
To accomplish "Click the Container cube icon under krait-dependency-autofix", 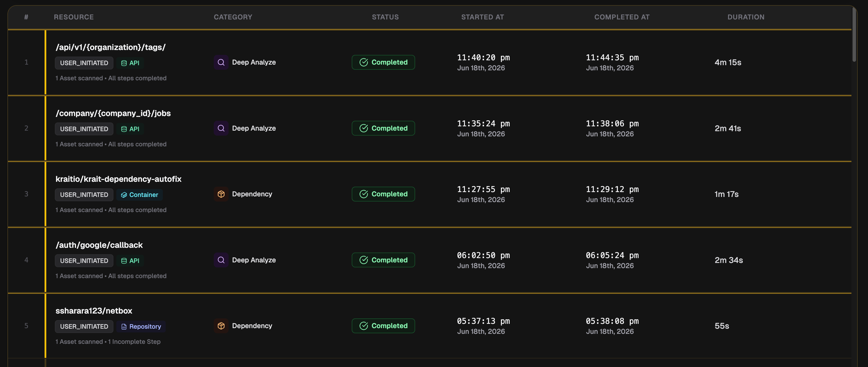I will coord(124,195).
